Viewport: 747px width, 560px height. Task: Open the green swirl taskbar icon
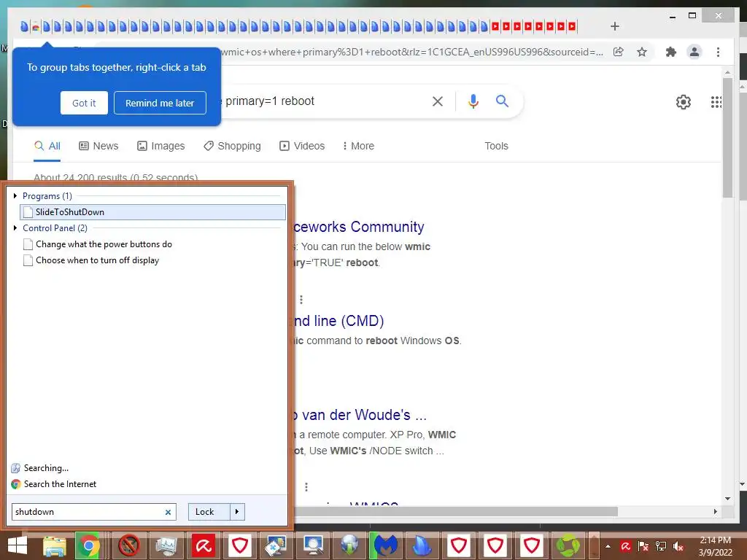point(568,545)
